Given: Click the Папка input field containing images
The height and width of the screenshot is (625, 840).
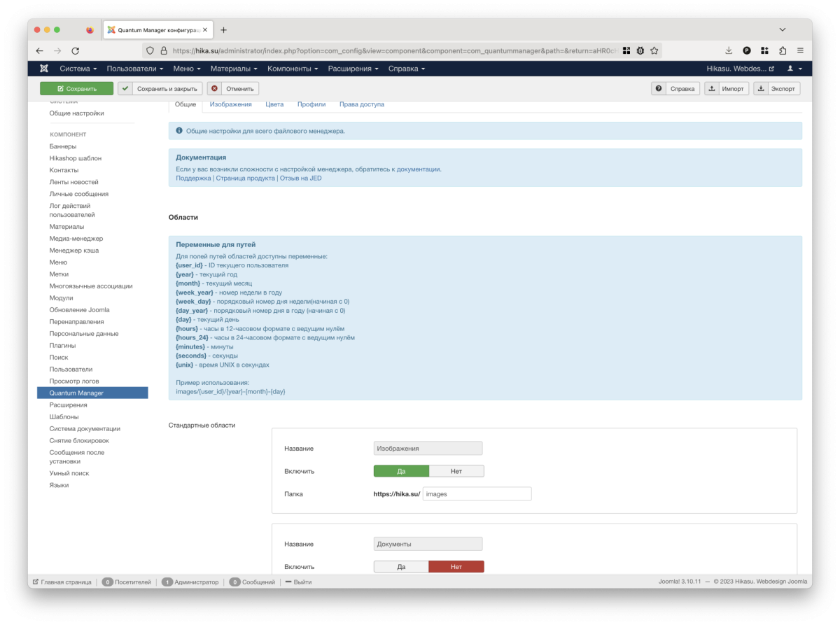Looking at the screenshot, I should (477, 494).
